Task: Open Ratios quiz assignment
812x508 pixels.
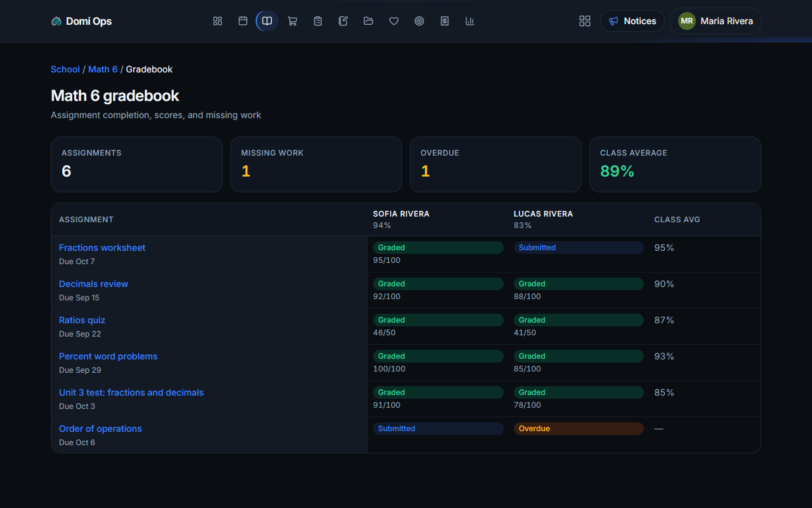Action: pos(82,320)
